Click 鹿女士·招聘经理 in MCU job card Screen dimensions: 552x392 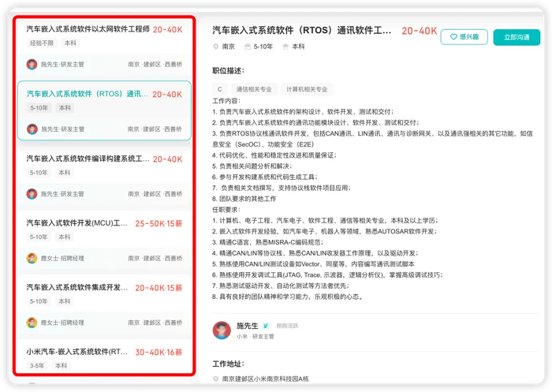click(x=62, y=258)
